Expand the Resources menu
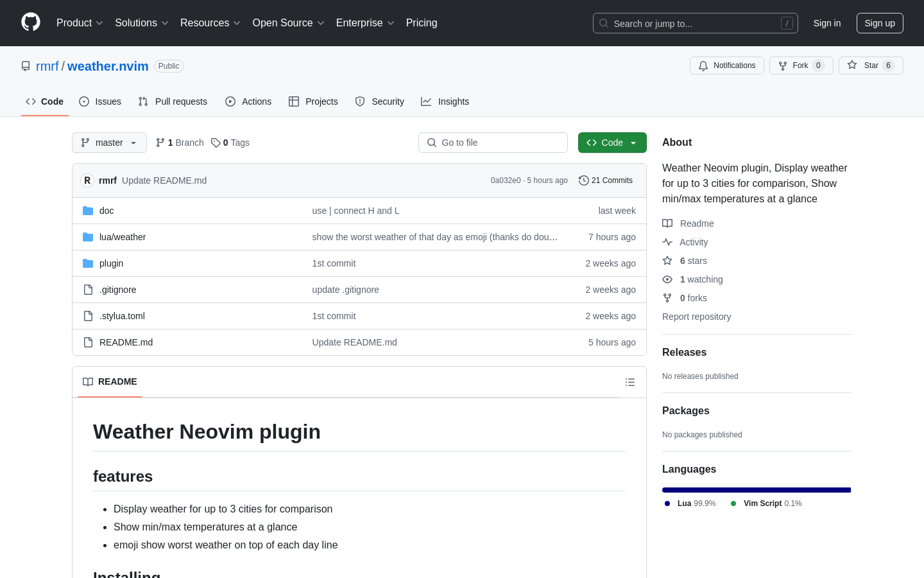This screenshot has height=578, width=924. pyautogui.click(x=210, y=23)
